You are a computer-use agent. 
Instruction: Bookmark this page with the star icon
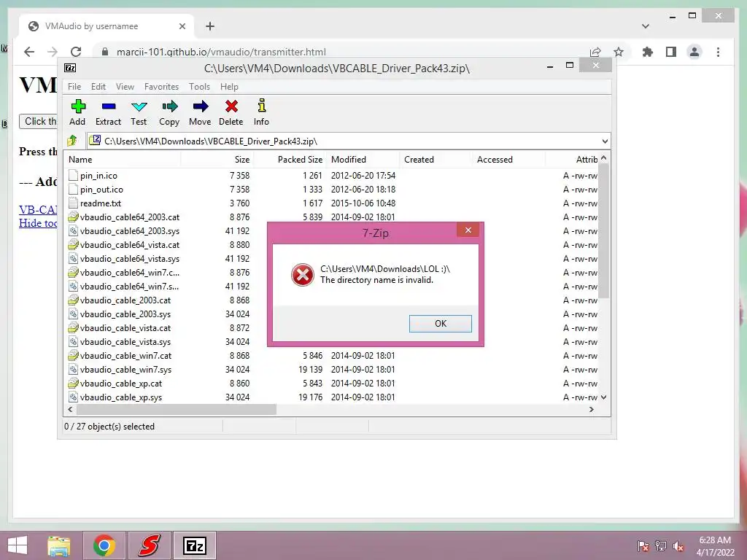[x=619, y=52]
